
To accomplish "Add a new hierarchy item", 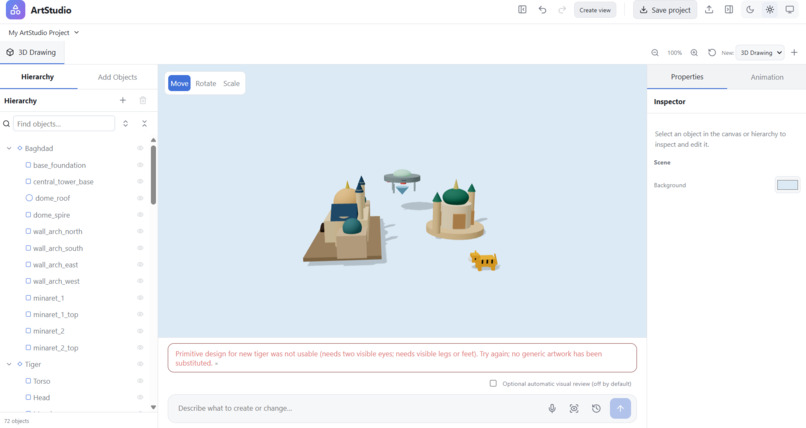I will (x=123, y=101).
